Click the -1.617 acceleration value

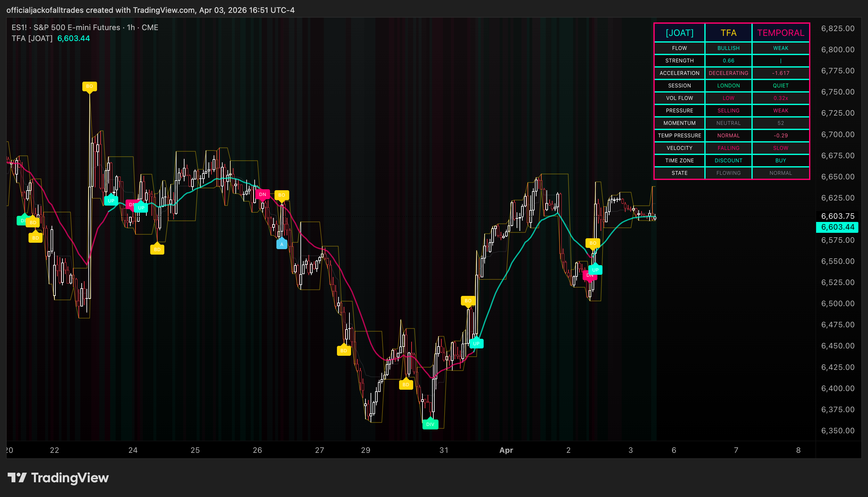[x=781, y=73]
